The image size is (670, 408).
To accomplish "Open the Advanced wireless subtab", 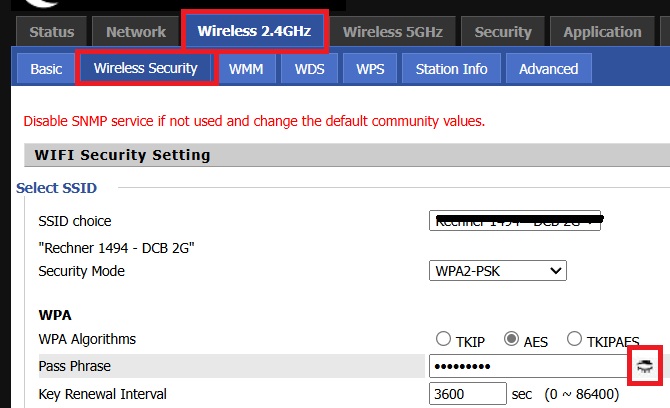I will pyautogui.click(x=548, y=69).
